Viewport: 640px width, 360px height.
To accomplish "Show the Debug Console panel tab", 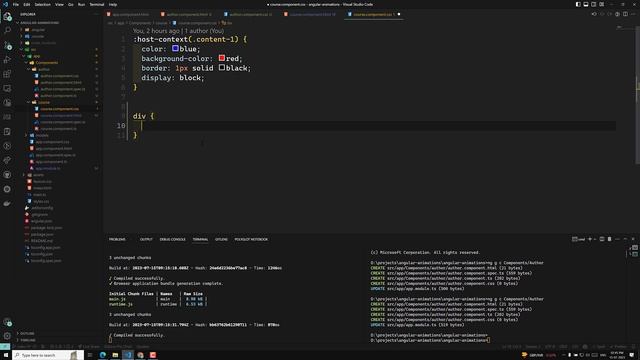I will point(173,239).
